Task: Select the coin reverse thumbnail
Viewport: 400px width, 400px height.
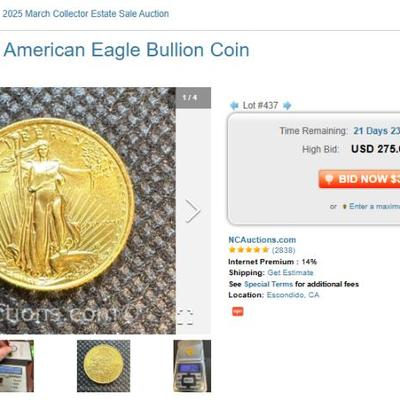Action: pos(104,366)
